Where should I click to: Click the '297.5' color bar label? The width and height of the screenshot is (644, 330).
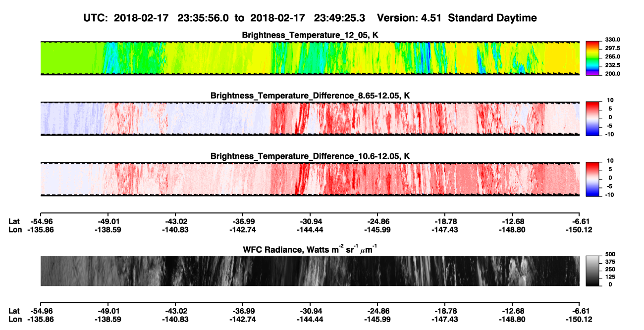(614, 48)
